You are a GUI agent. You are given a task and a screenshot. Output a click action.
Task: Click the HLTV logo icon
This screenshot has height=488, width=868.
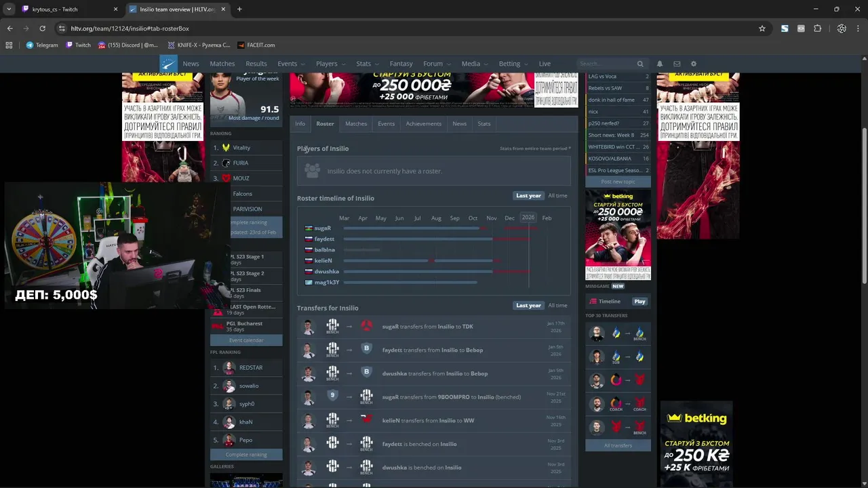[x=168, y=64]
